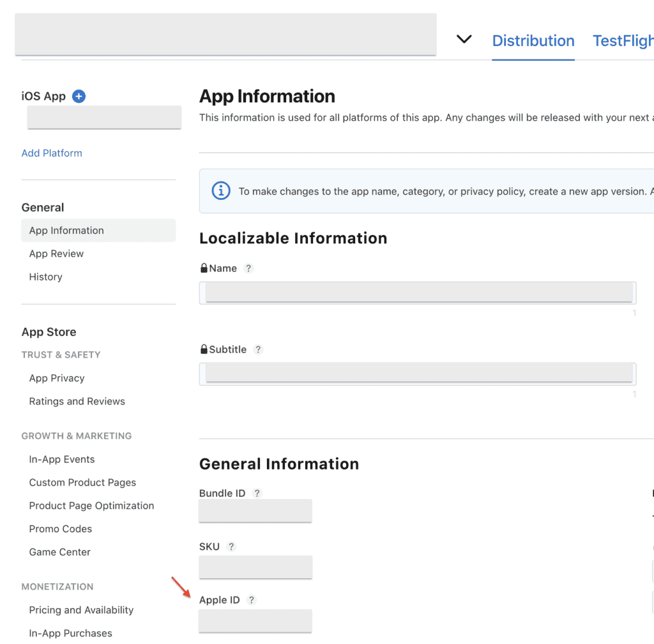Click the help question mark next to Bundle ID
654x644 pixels.
pyautogui.click(x=257, y=493)
